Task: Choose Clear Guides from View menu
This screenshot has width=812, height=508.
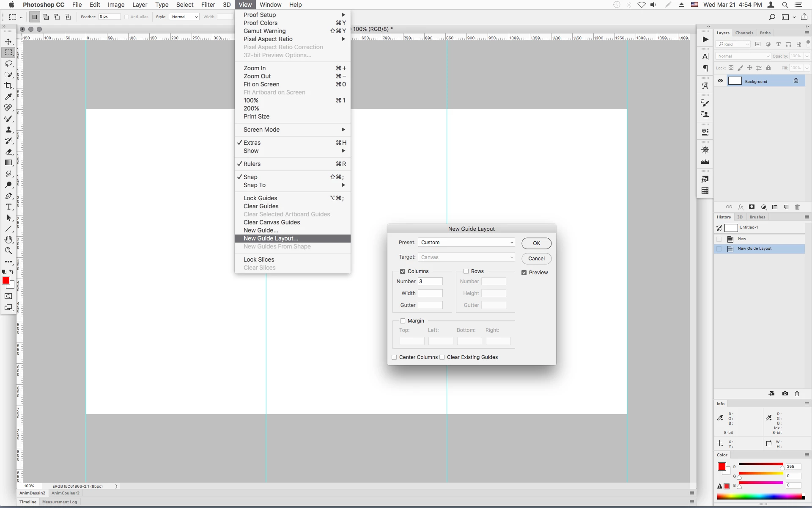Action: (261, 206)
